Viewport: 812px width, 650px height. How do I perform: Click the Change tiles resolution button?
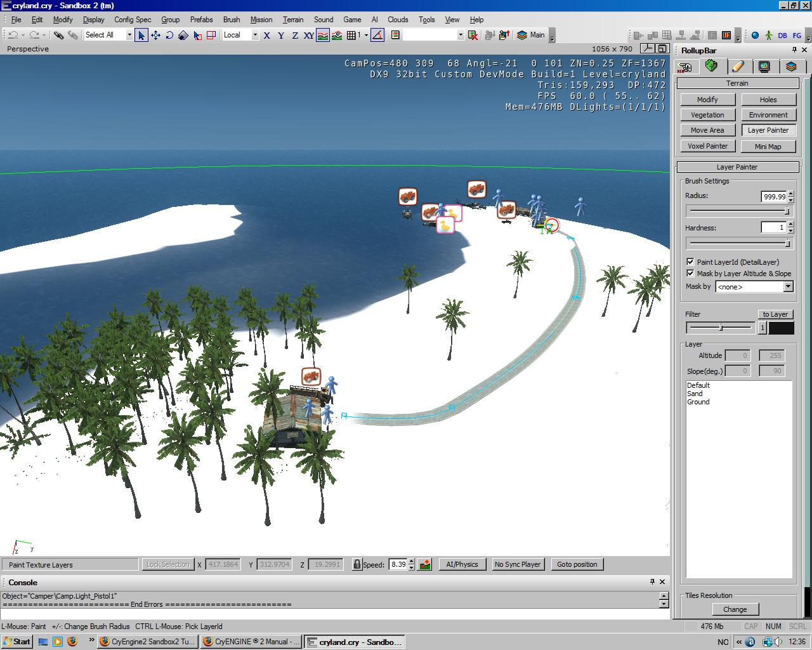tap(735, 609)
